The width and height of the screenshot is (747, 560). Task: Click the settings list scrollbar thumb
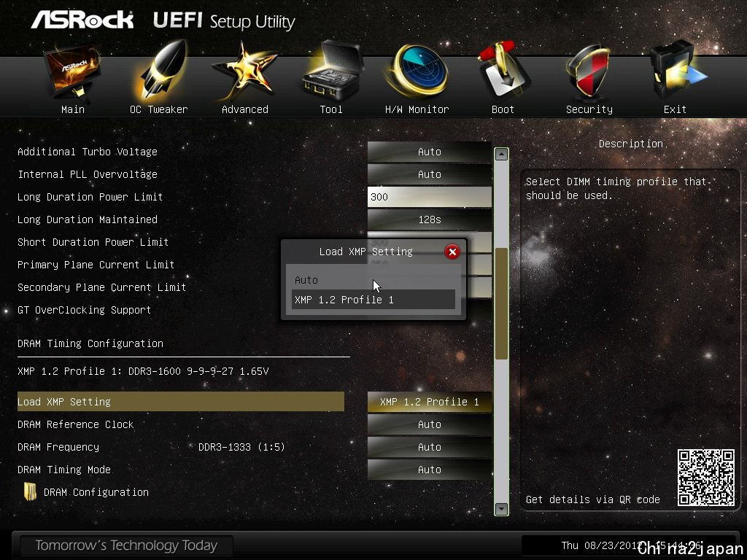pyautogui.click(x=501, y=304)
